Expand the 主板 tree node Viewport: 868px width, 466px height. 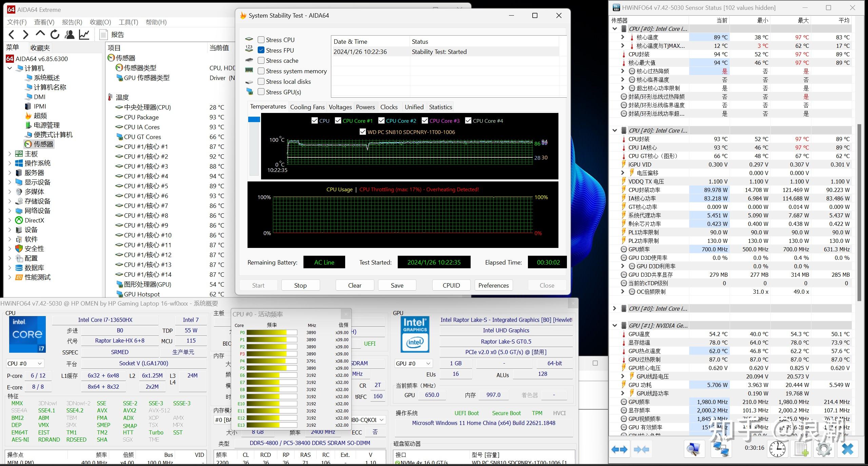tap(10, 154)
